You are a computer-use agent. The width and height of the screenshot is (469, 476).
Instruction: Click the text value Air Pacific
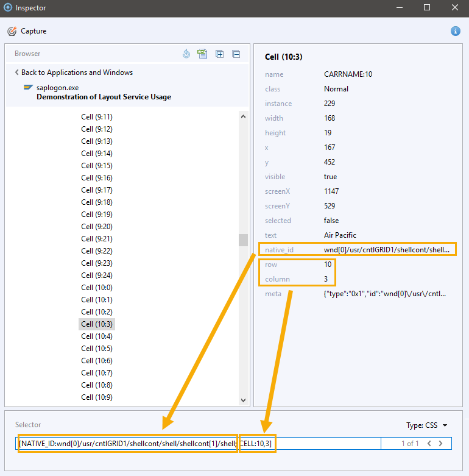pos(340,235)
